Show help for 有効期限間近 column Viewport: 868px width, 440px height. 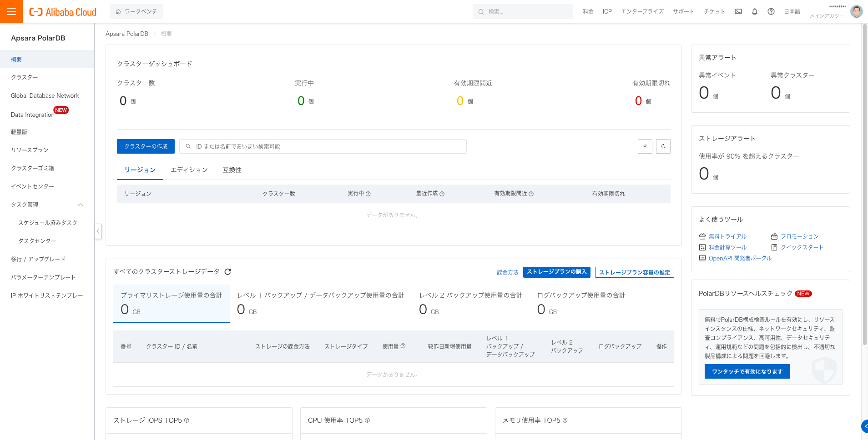[x=531, y=194]
